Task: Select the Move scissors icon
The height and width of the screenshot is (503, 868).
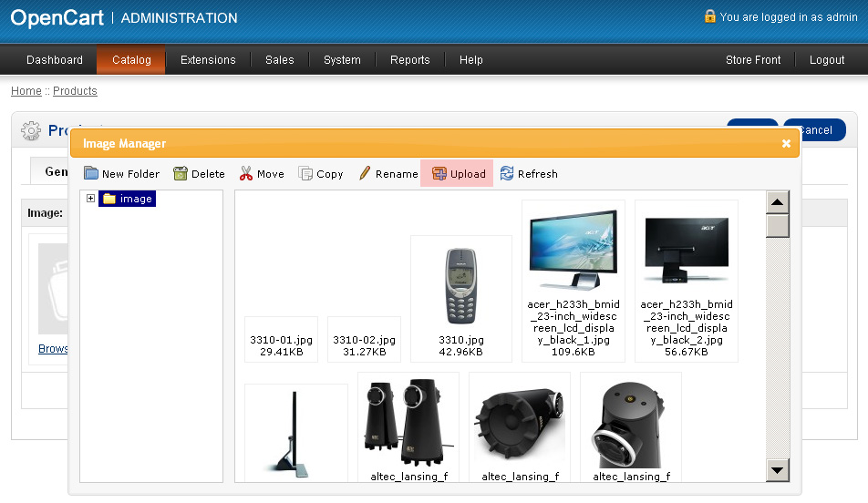Action: 246,174
